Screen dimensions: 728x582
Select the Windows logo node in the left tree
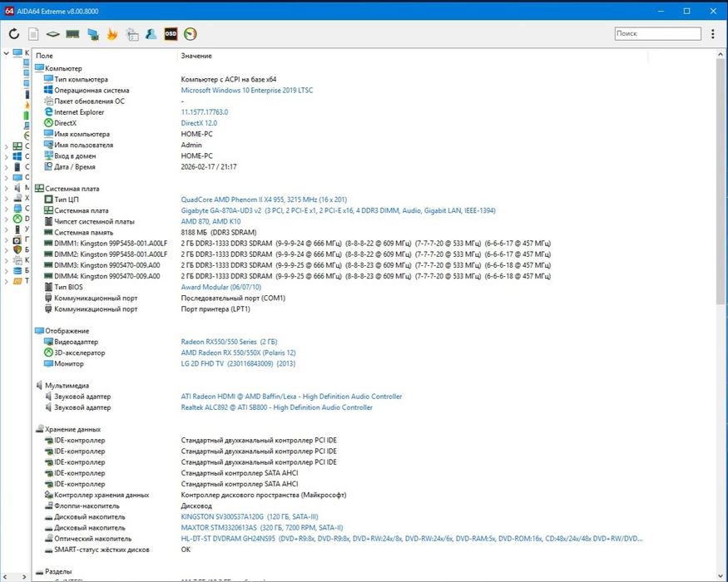(x=17, y=156)
